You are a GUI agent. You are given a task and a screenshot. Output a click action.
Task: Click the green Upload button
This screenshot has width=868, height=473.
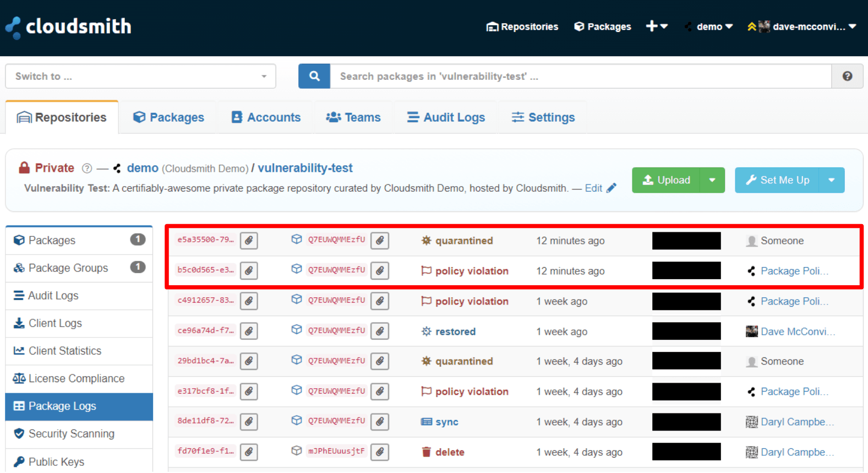click(666, 181)
